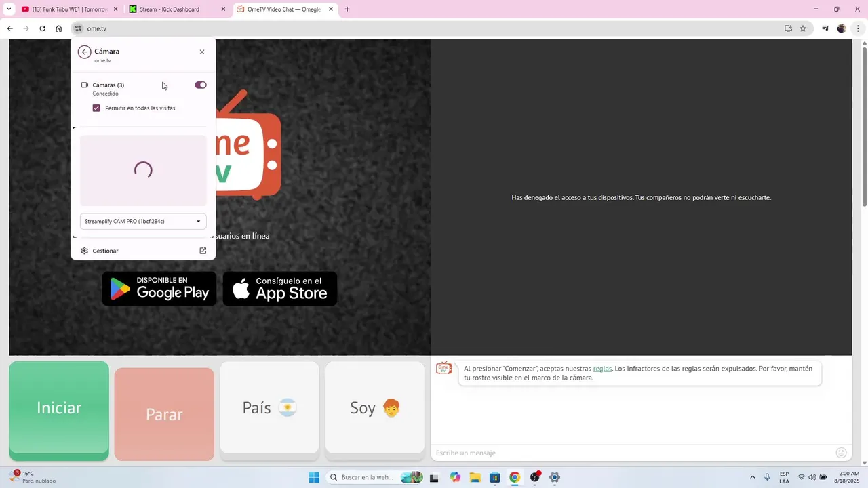Screen dimensions: 868x488
Task: Open the reglas link
Action: coord(602,369)
